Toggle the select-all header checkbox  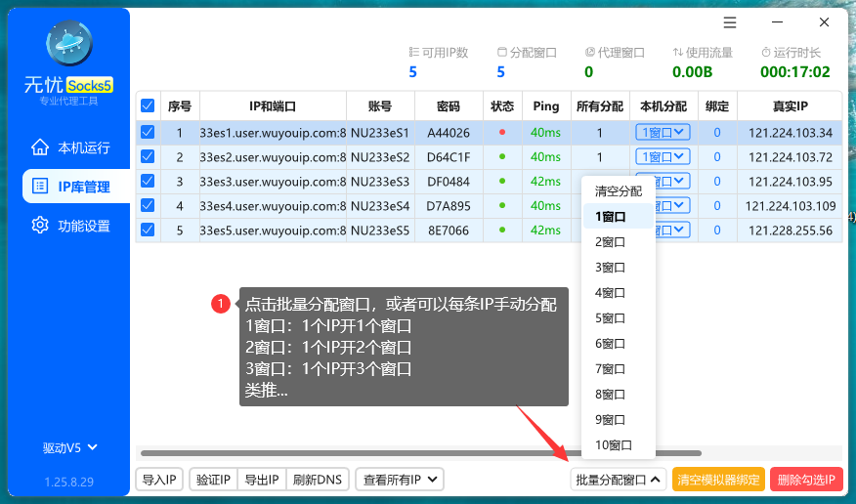(148, 105)
